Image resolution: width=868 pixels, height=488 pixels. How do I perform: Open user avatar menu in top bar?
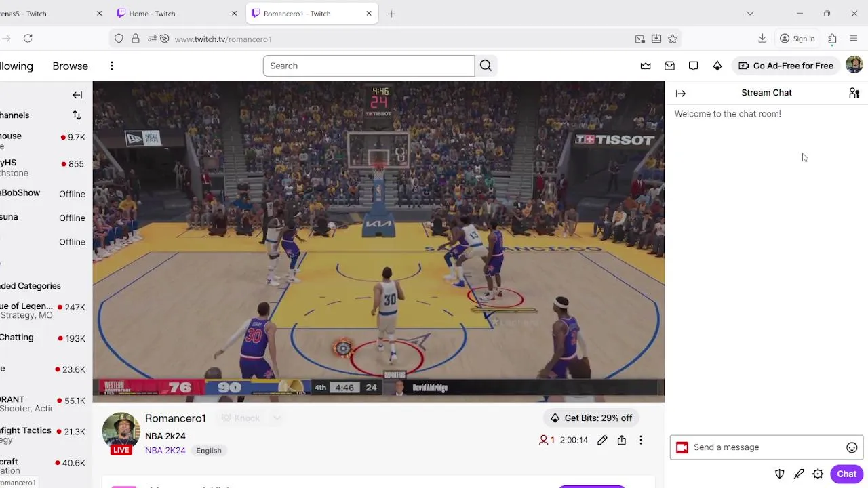[x=854, y=65]
